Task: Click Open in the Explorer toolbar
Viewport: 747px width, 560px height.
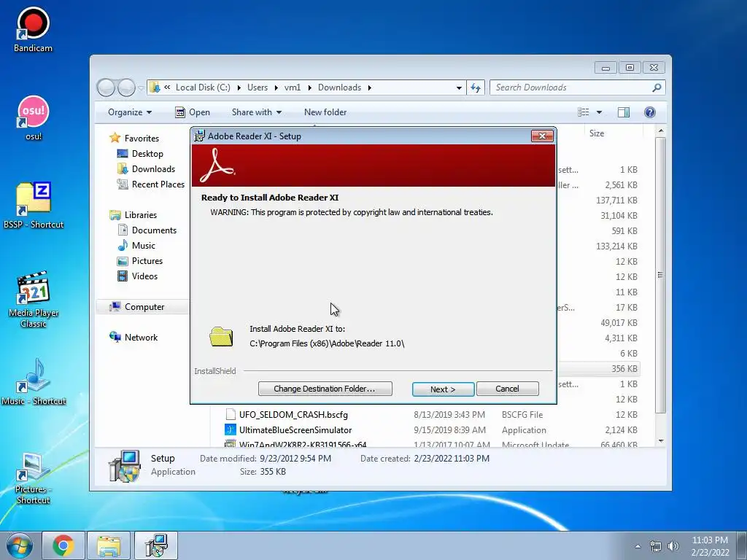Action: pos(193,112)
